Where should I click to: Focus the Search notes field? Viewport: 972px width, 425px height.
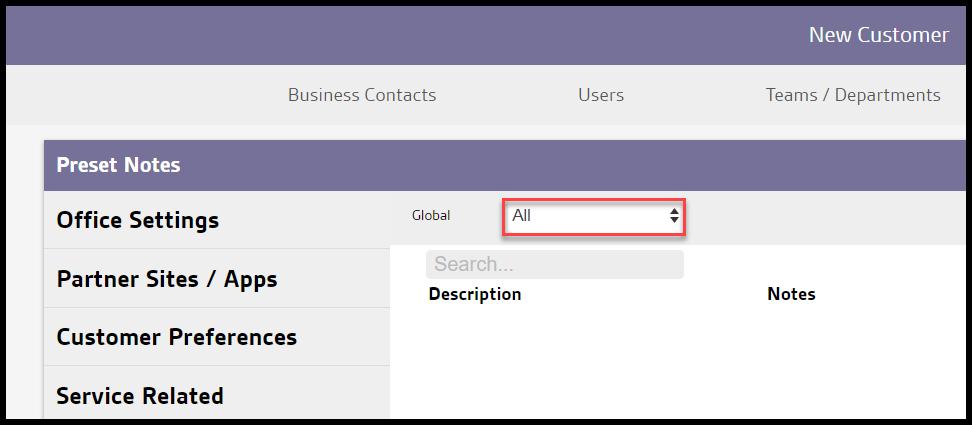click(554, 264)
